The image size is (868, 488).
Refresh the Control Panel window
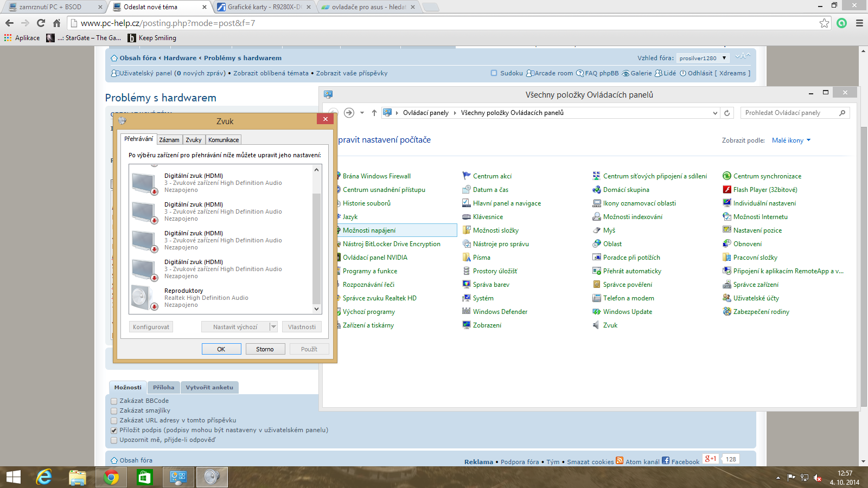(x=727, y=113)
